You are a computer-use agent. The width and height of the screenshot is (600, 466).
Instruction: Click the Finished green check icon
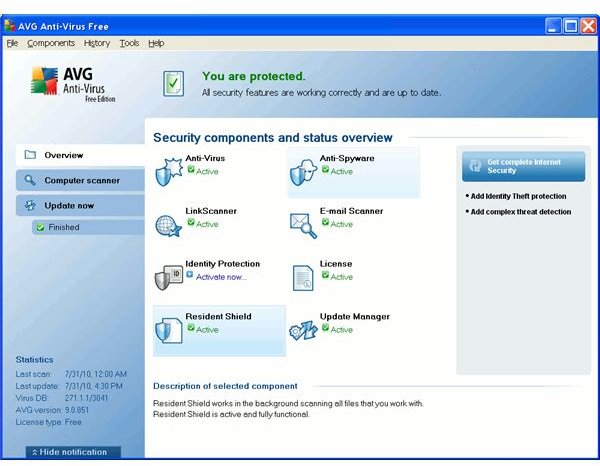[40, 228]
